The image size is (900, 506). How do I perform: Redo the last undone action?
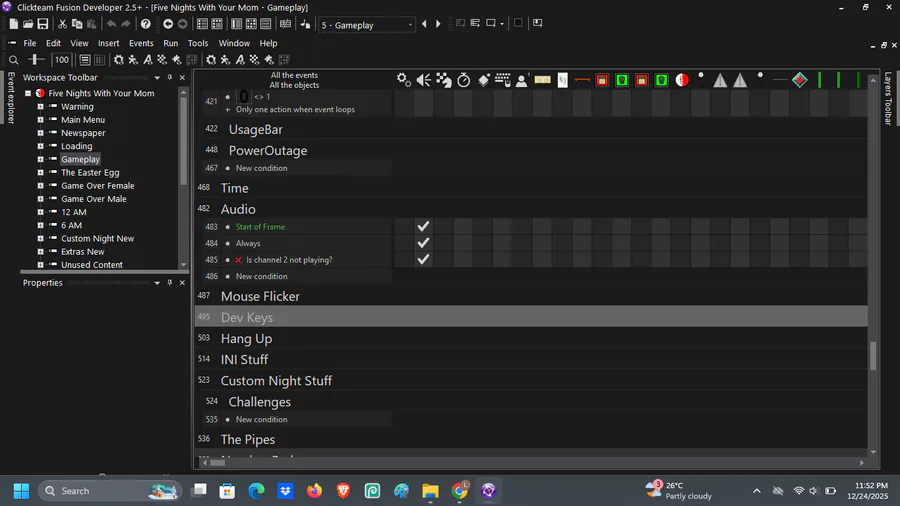point(126,24)
